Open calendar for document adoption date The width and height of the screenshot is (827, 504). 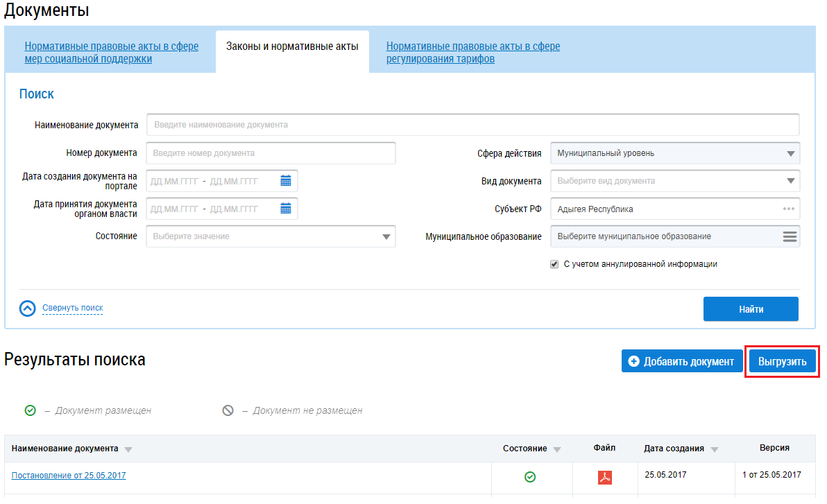(286, 209)
